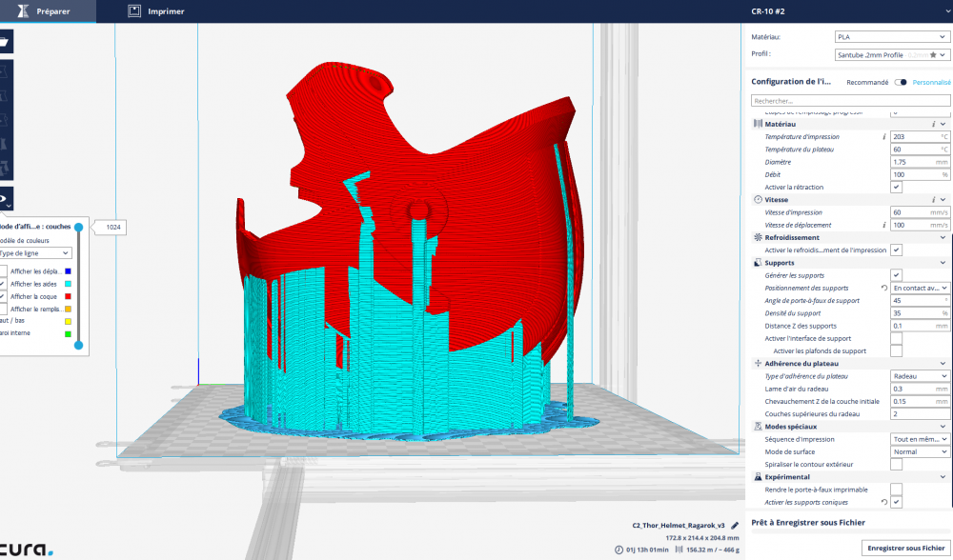
Task: Uncheck Activer le refroidissement de l'impression
Action: click(897, 250)
